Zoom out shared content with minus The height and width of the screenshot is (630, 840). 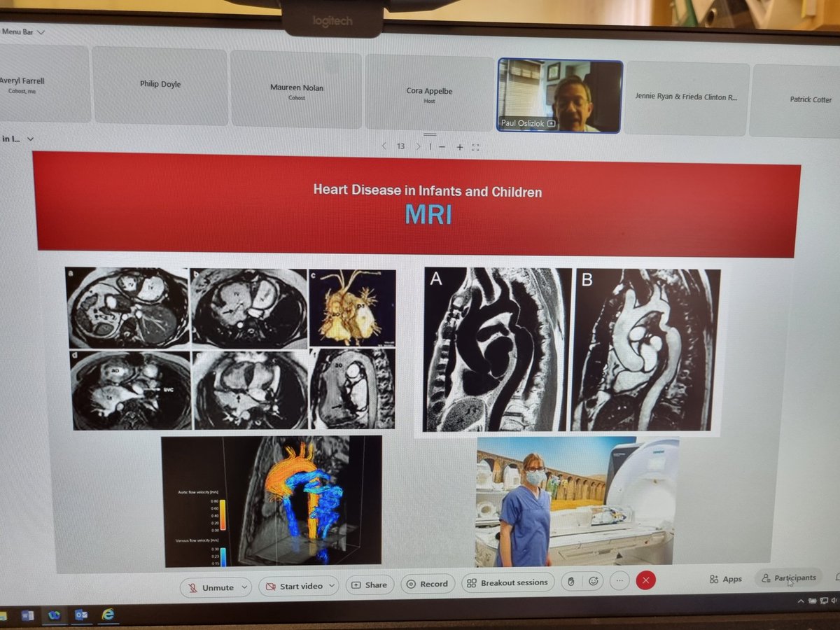442,147
